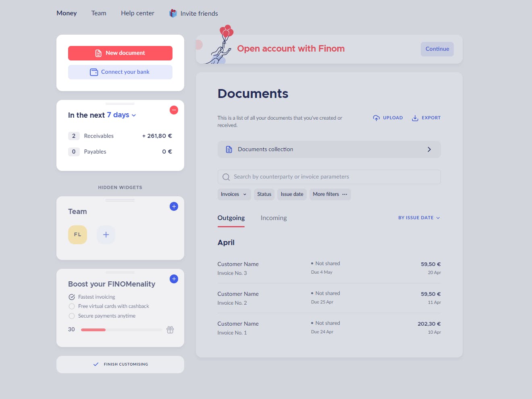Open the Invoices filter dropdown

[234, 194]
